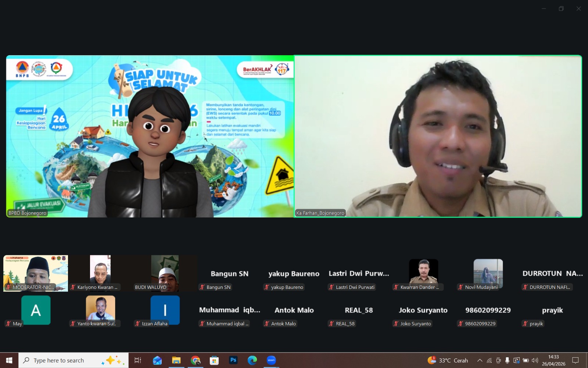The image size is (588, 368).
Task: Open the clock showing 14:33
Action: coord(553,360)
